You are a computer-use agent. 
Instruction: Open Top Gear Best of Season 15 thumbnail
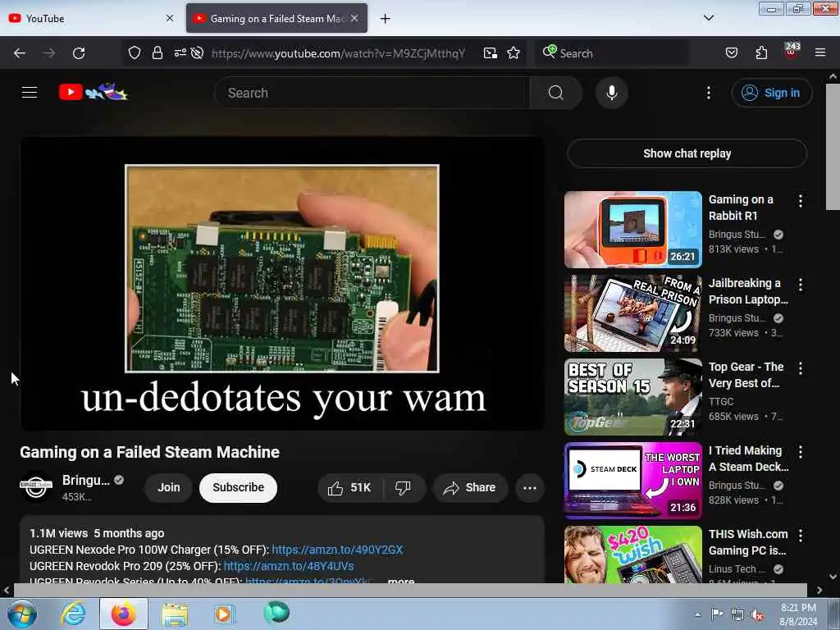632,396
